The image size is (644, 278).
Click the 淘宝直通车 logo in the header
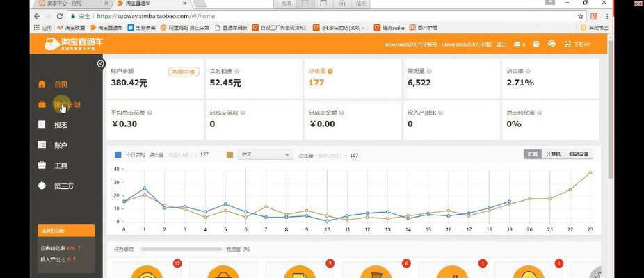point(74,44)
